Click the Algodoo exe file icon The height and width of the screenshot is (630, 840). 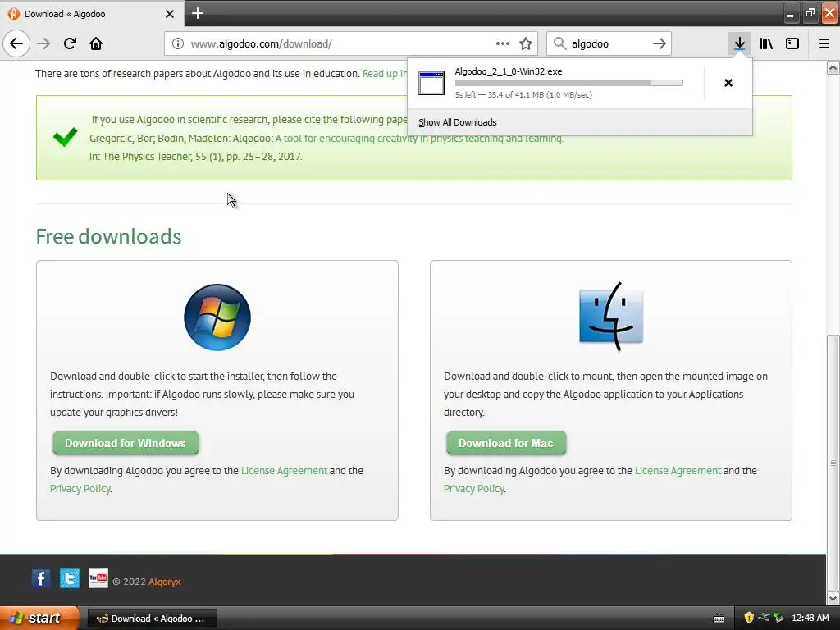tap(431, 83)
